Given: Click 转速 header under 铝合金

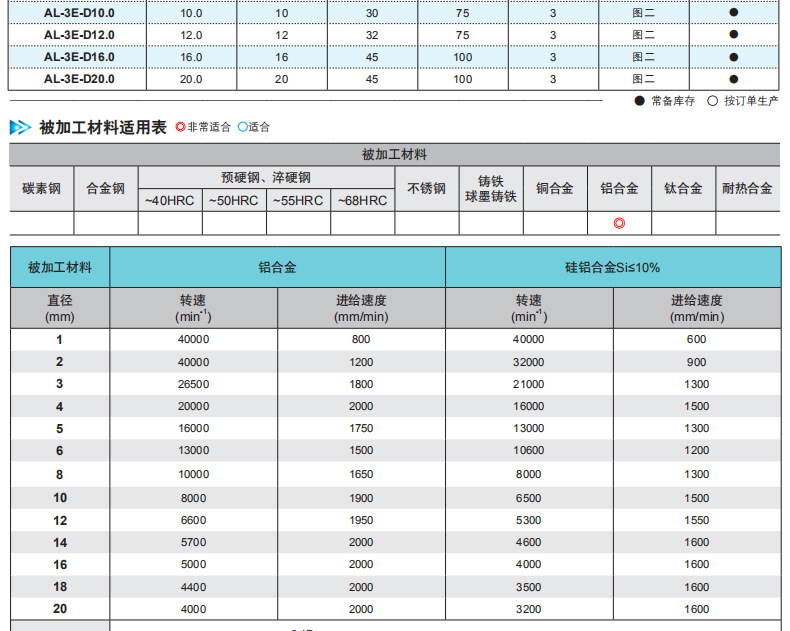Looking at the screenshot, I should (x=193, y=308).
